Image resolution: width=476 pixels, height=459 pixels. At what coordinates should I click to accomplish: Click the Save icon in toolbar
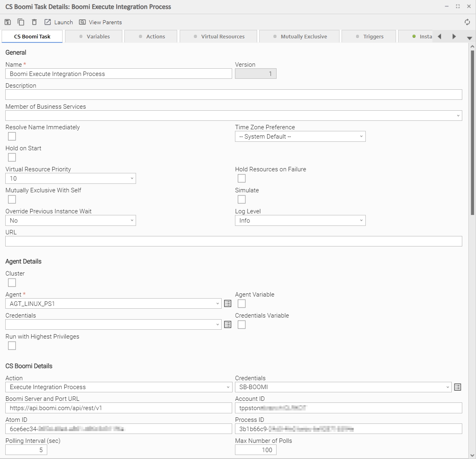(x=8, y=22)
